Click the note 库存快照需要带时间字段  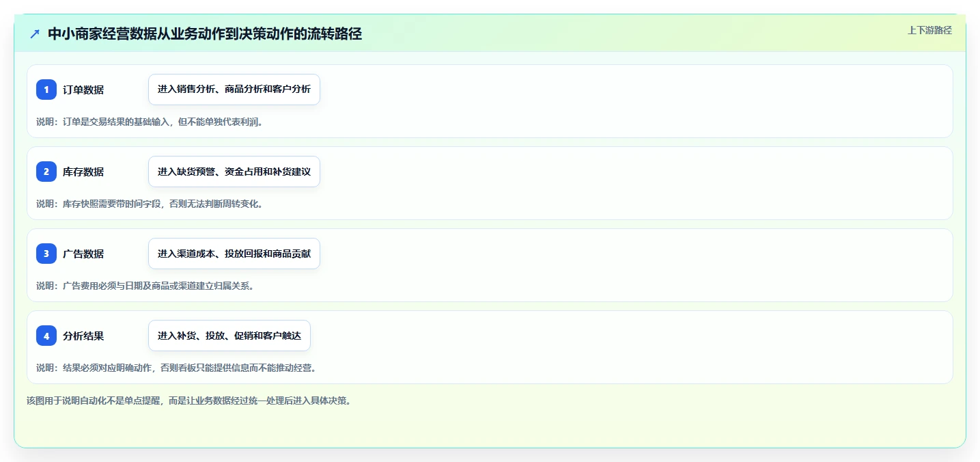pos(112,204)
